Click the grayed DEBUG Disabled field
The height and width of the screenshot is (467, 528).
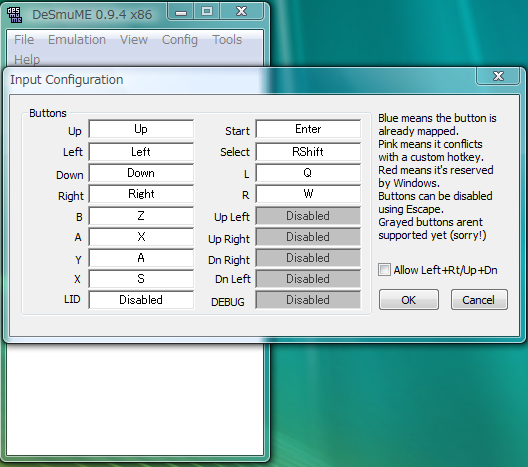pos(308,300)
